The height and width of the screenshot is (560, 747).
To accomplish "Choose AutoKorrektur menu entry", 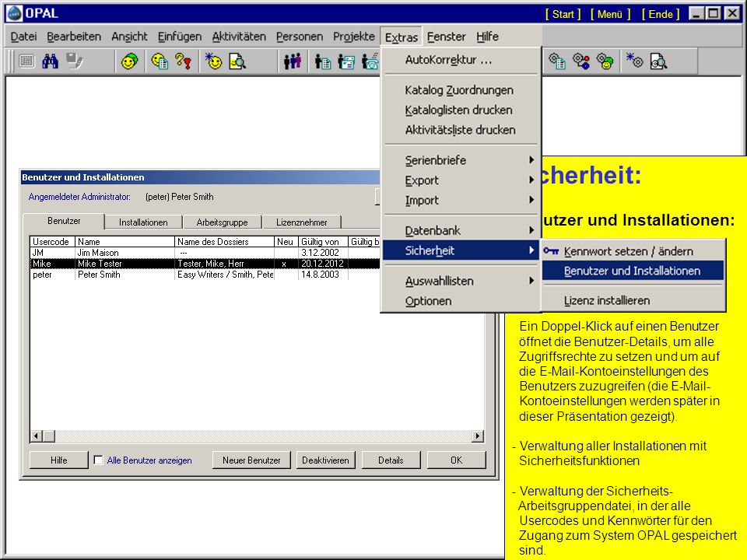I will point(461,60).
